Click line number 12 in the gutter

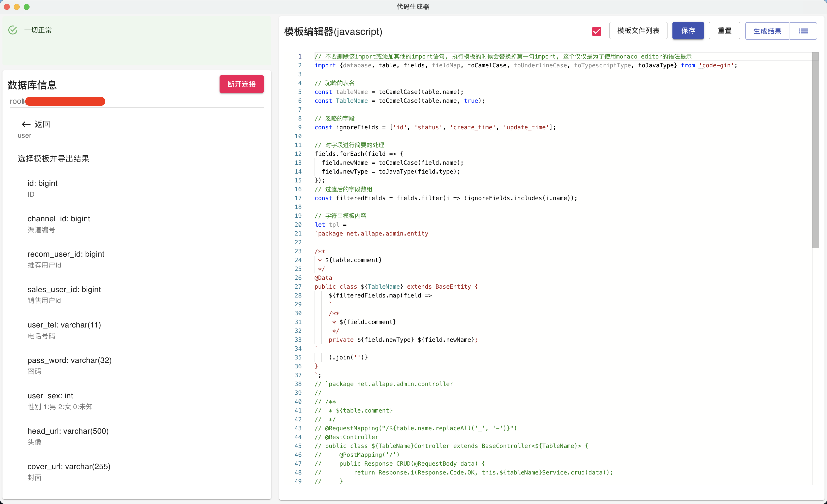(x=298, y=154)
